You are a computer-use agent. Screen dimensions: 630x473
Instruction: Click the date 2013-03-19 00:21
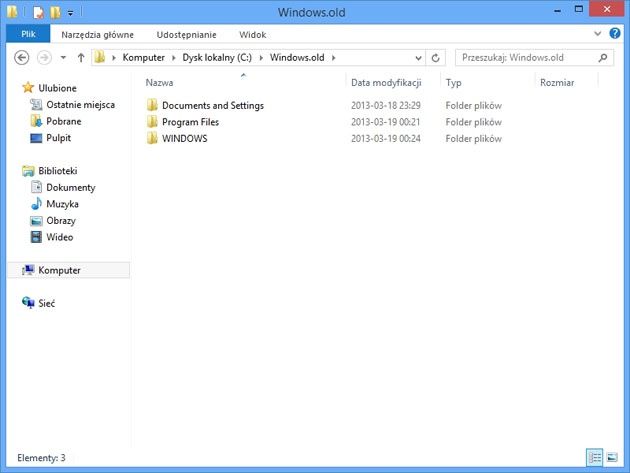coord(386,122)
